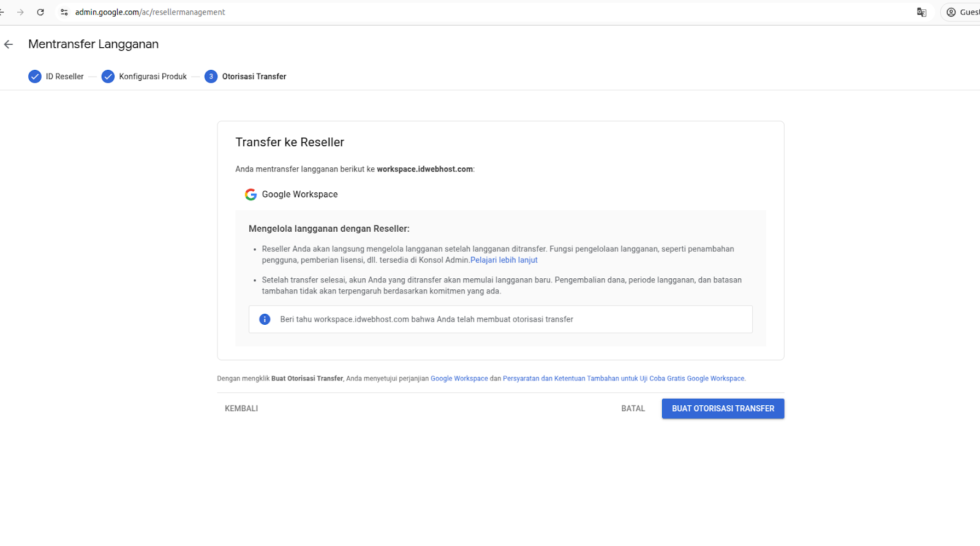Click the KEMBALI button
This screenshot has width=980, height=546.
click(241, 408)
